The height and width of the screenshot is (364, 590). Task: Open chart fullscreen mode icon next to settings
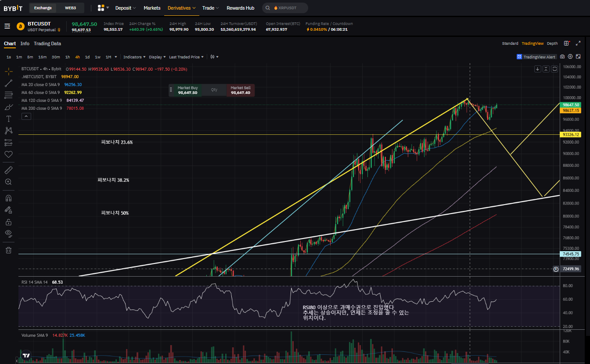pyautogui.click(x=578, y=57)
